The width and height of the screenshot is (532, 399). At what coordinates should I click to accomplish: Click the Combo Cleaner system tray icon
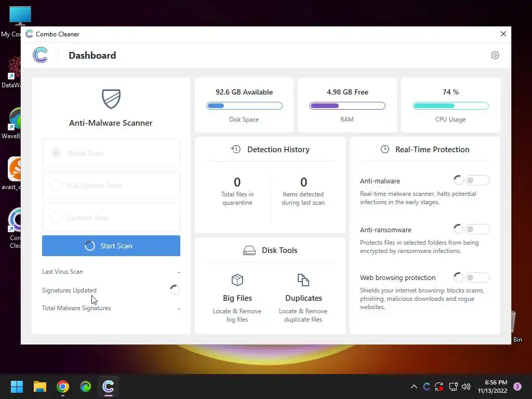(x=427, y=387)
